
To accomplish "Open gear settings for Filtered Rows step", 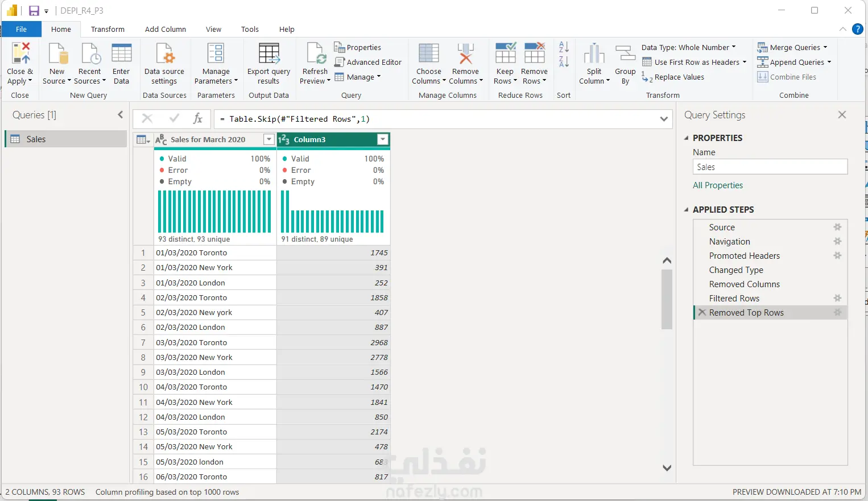I will click(837, 298).
